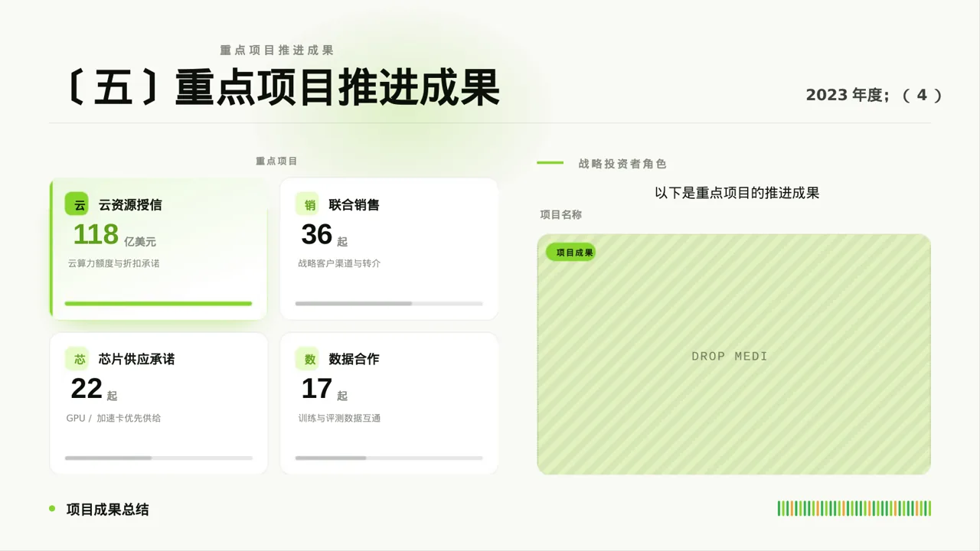Click the 战略客户渠道与转介 description
The height and width of the screenshot is (551, 980).
(x=339, y=263)
